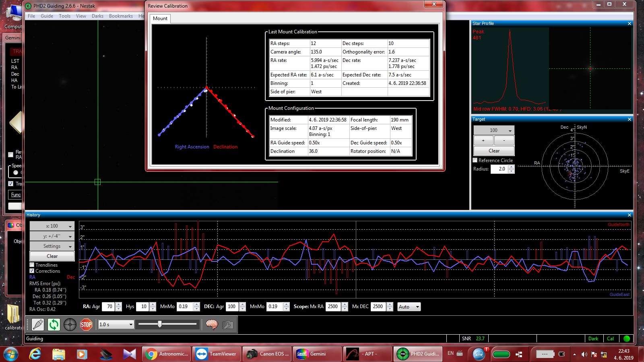Enable the Reference Circle checkbox
The height and width of the screenshot is (362, 644).
click(475, 160)
